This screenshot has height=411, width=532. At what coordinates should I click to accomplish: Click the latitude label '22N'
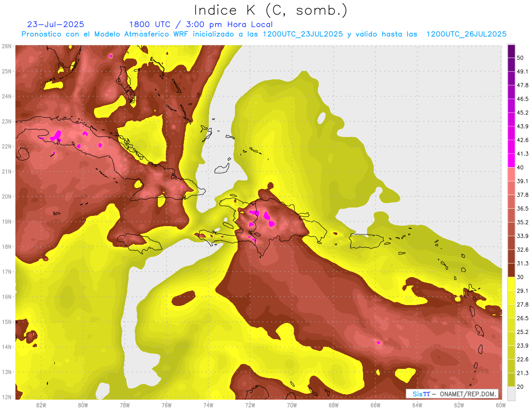(6, 146)
